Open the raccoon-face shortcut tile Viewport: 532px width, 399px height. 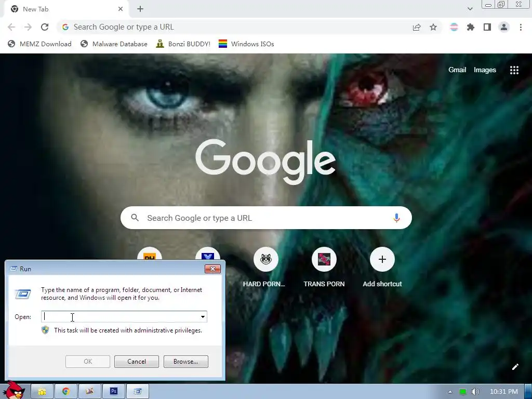point(265,259)
